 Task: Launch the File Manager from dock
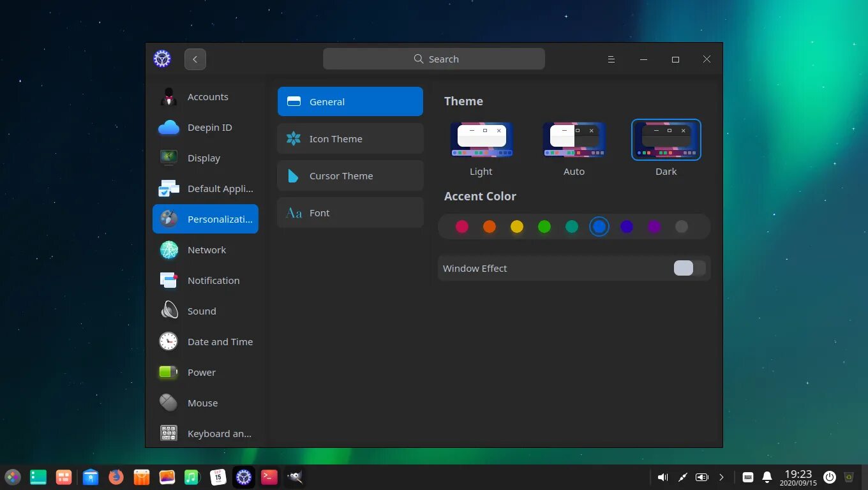tap(91, 477)
